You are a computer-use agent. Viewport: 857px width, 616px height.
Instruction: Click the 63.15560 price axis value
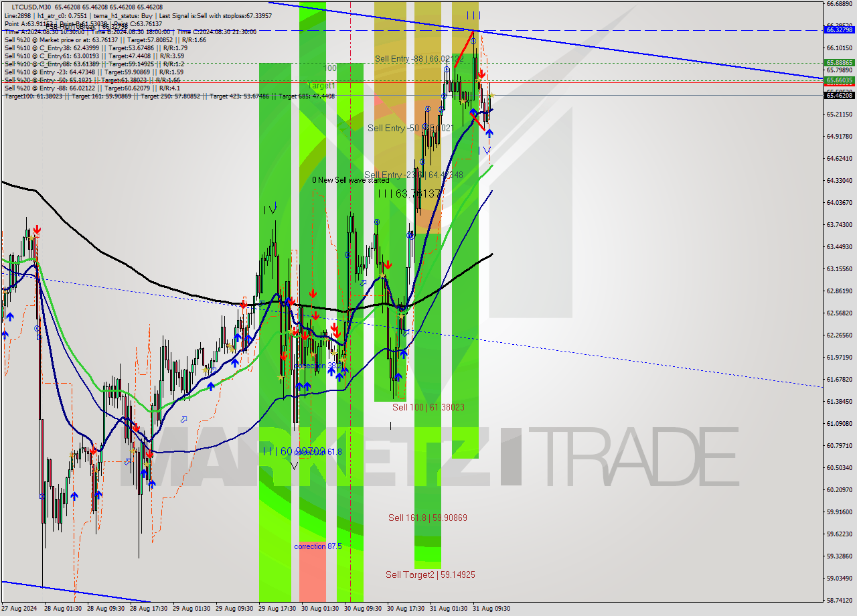[840, 268]
